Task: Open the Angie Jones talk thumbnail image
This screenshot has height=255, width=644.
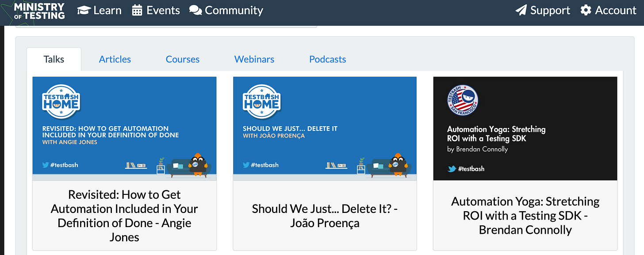Action: 124,128
